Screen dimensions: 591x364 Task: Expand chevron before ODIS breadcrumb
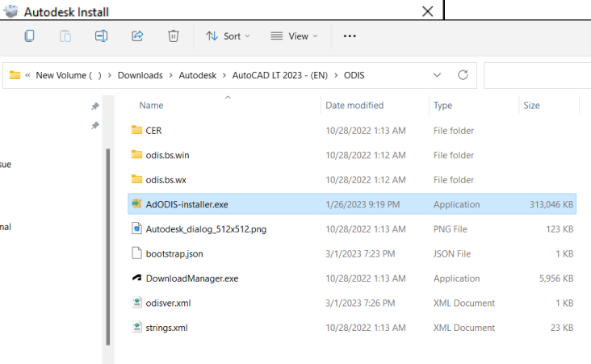[x=335, y=75]
